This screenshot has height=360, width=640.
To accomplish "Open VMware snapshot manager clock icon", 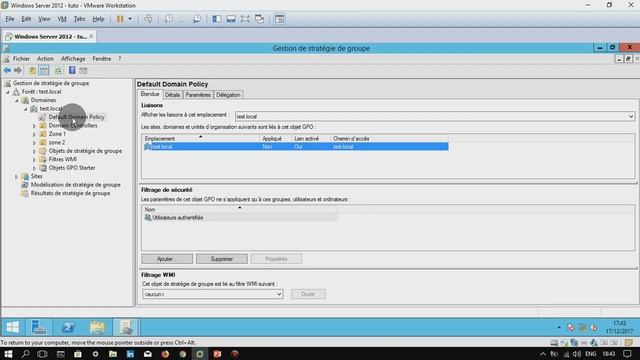I will [x=197, y=19].
